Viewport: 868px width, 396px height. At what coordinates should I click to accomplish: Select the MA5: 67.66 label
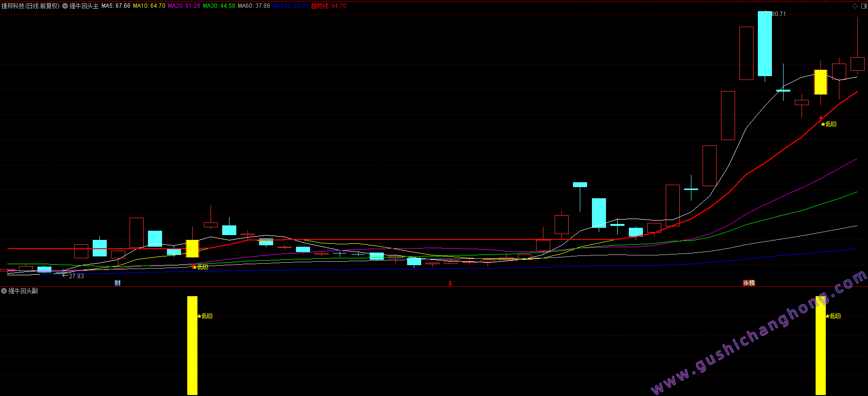pyautogui.click(x=116, y=6)
